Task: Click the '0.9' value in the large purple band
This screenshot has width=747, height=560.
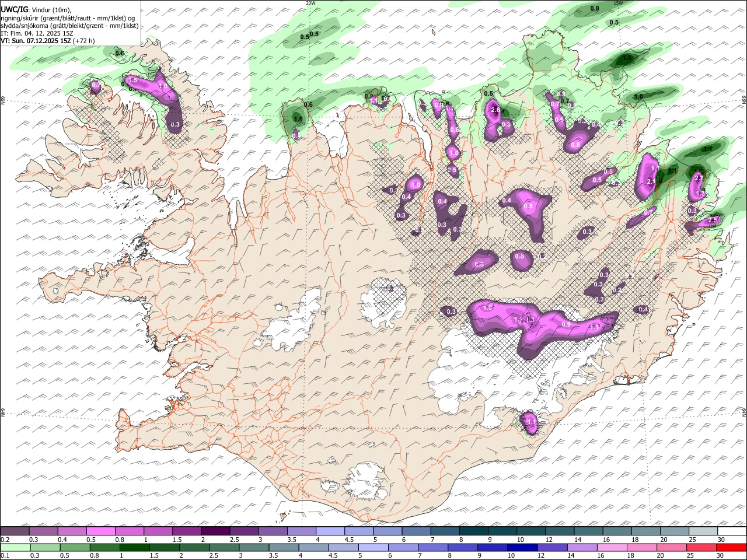Action: pyautogui.click(x=566, y=324)
